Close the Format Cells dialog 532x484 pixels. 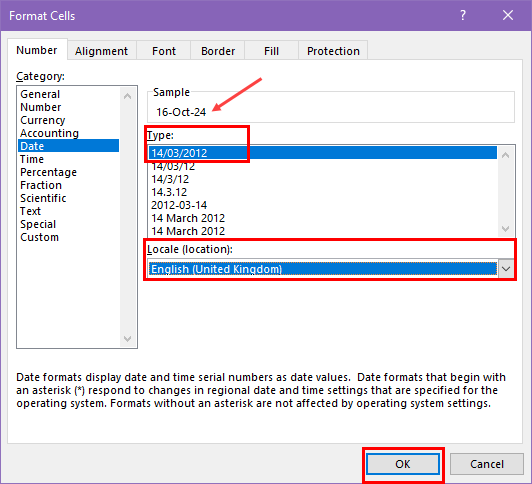coord(508,15)
